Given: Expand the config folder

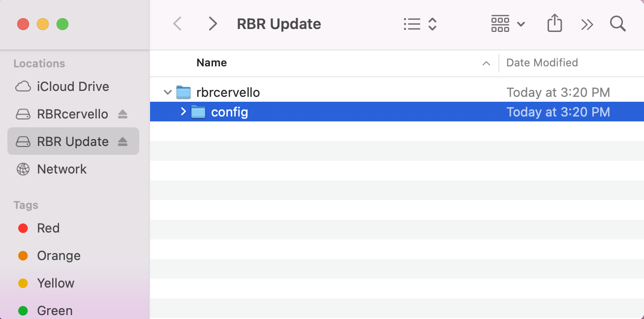Looking at the screenshot, I should (x=184, y=112).
